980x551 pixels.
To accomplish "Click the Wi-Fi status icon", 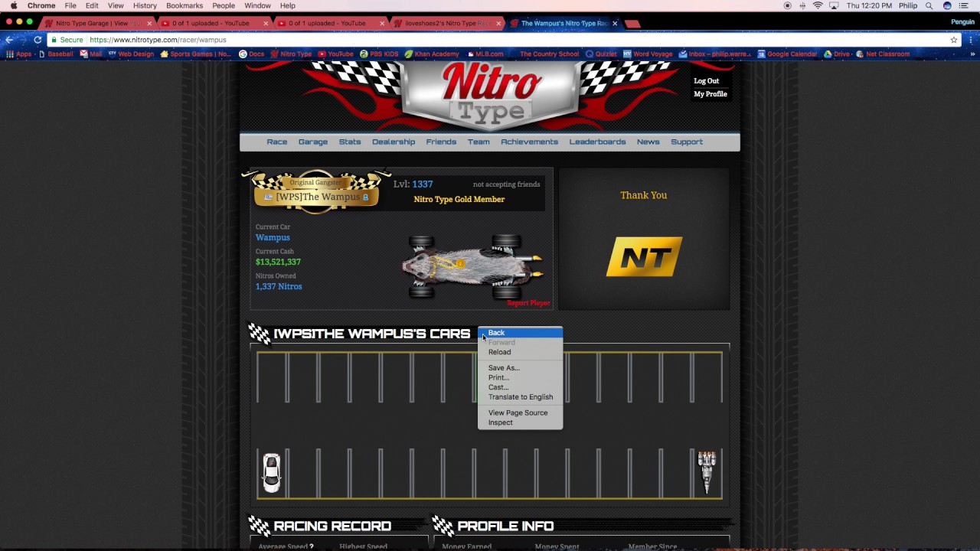I will point(818,5).
